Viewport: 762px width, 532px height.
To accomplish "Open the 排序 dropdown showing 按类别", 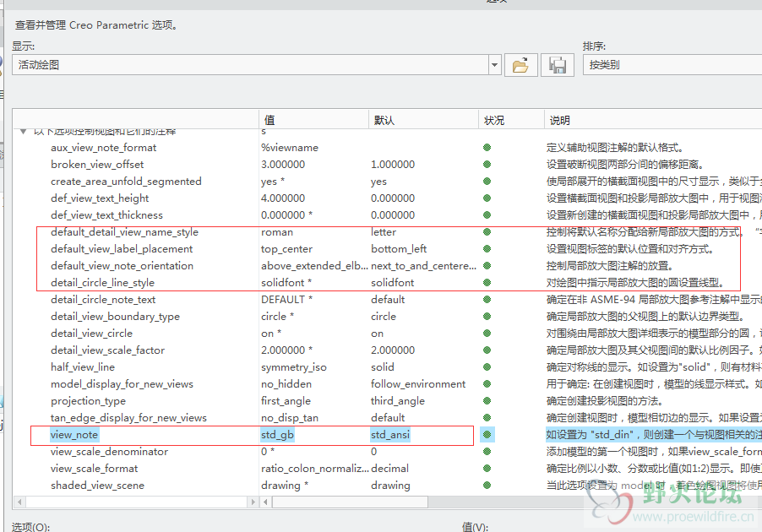I will click(672, 65).
